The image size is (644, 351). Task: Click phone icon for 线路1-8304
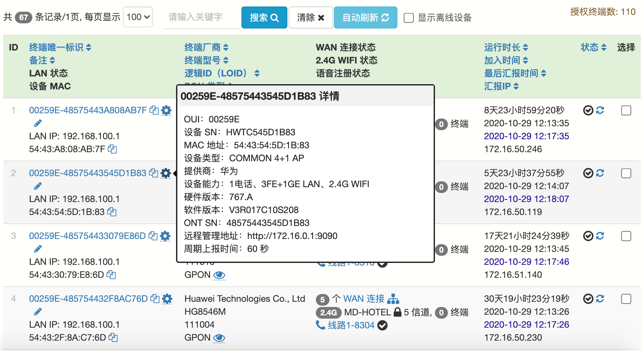click(x=320, y=325)
